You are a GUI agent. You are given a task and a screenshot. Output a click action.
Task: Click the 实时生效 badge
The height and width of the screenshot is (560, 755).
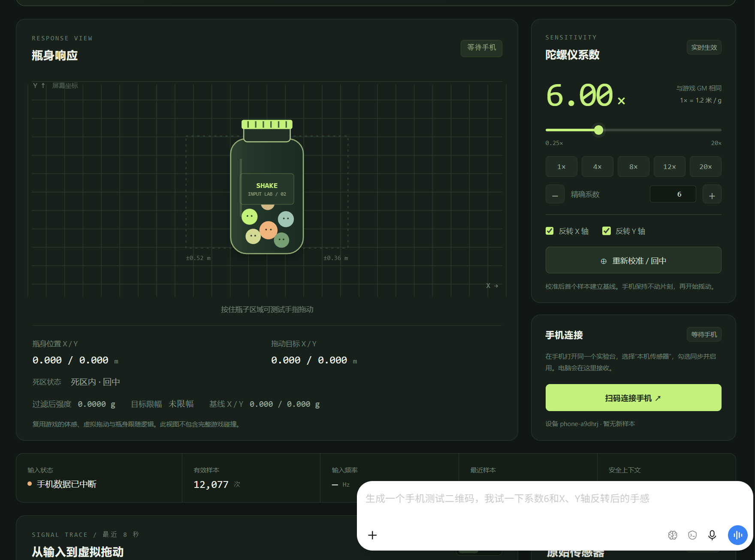click(x=704, y=47)
